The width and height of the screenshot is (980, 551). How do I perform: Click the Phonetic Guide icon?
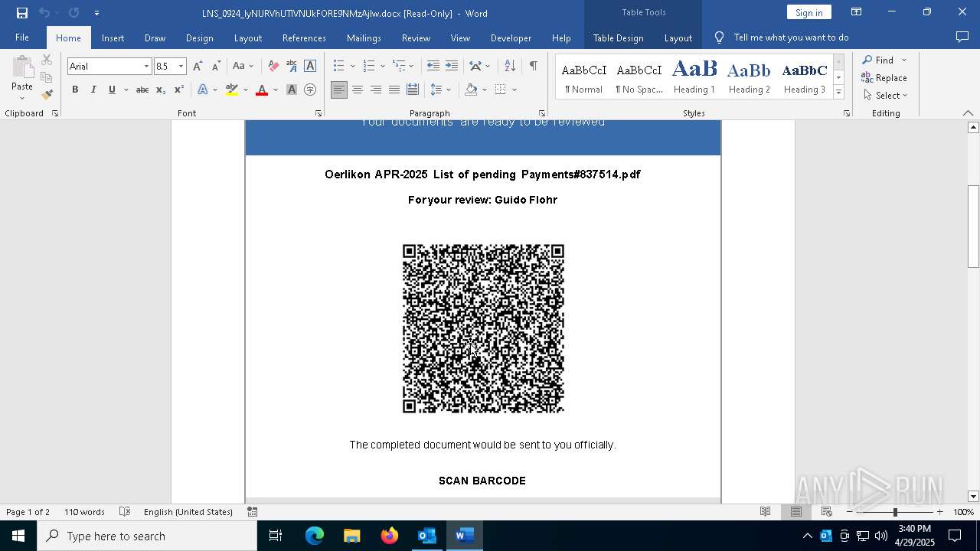pyautogui.click(x=292, y=66)
